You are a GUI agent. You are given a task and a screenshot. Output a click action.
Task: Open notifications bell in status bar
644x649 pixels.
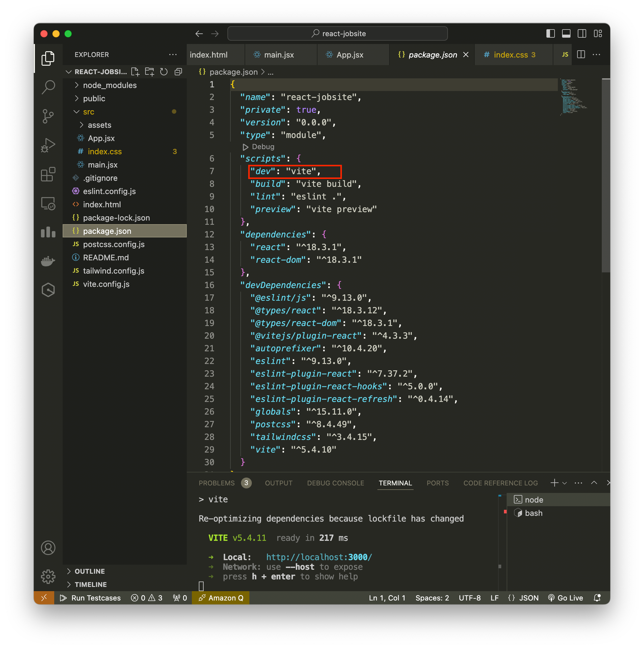coord(597,597)
